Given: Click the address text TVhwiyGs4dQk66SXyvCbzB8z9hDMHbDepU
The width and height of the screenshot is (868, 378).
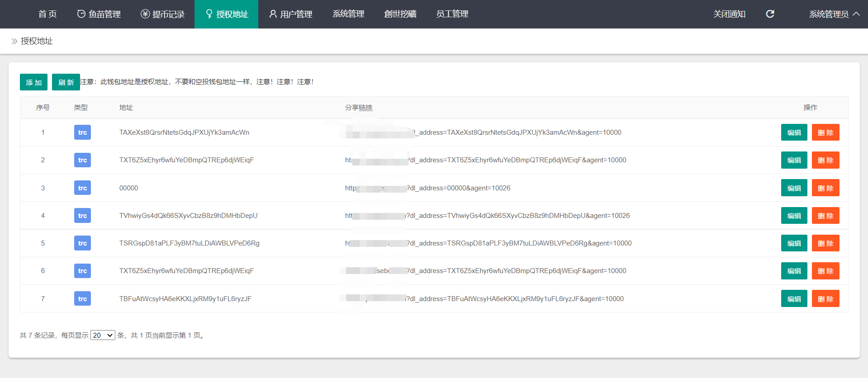Looking at the screenshot, I should (x=188, y=216).
